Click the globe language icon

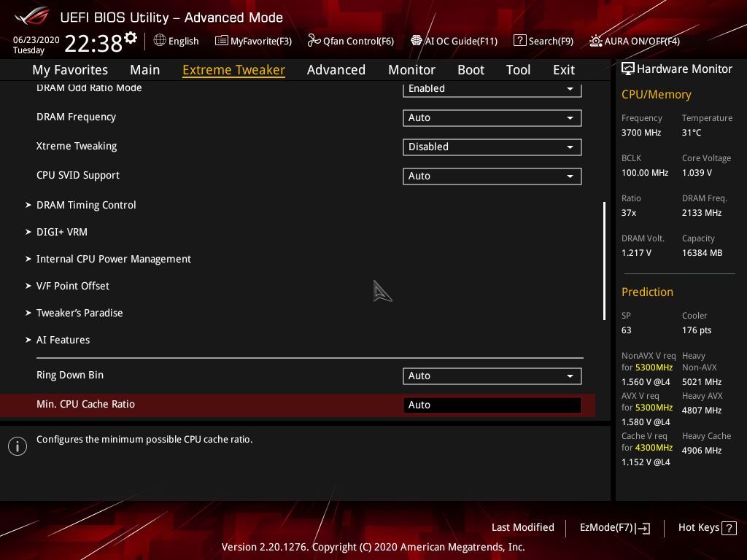160,41
